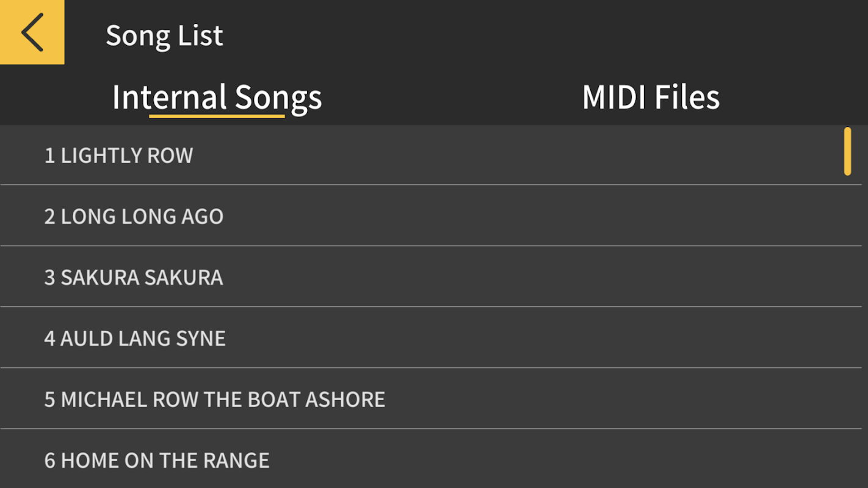Switch to the MIDI Files tab
The image size is (868, 488).
(x=651, y=97)
